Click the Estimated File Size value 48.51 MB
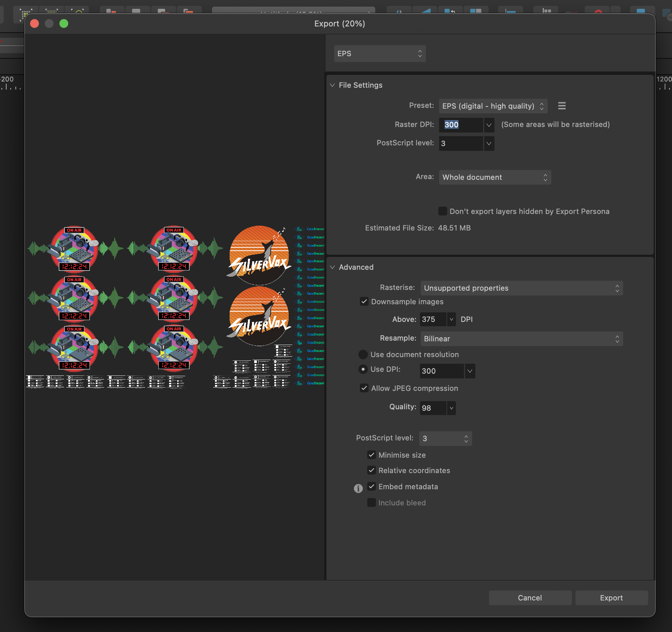The image size is (672, 632). [x=454, y=228]
